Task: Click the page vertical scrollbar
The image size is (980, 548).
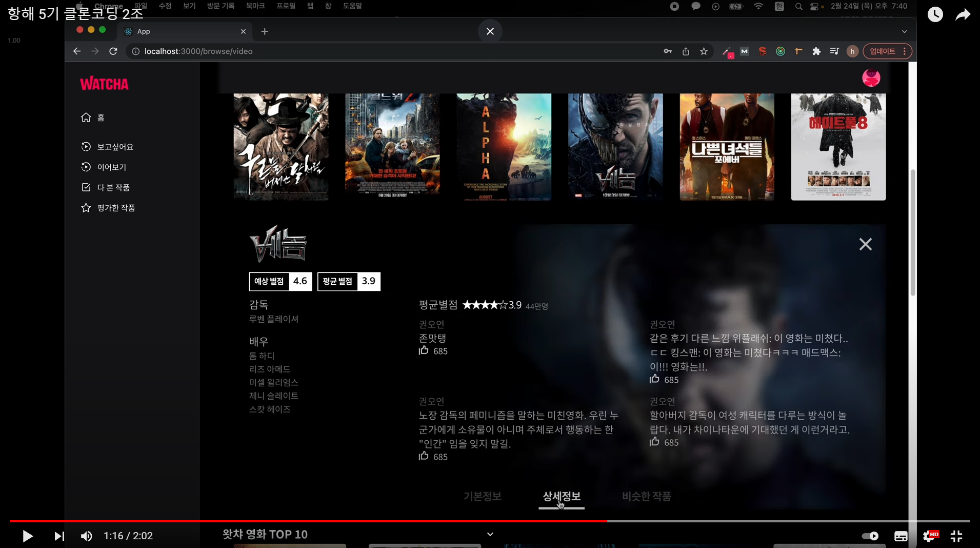Action: point(912,233)
